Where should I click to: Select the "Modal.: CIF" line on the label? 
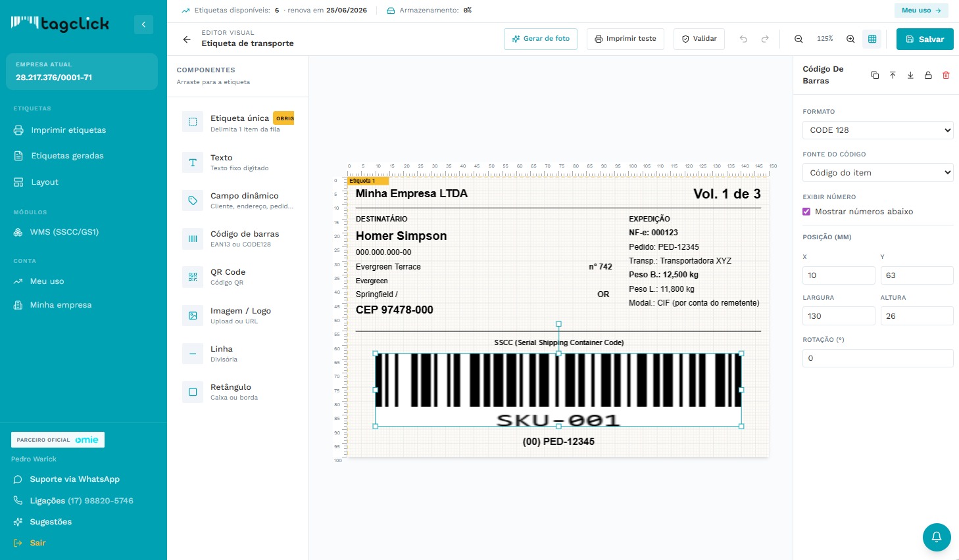tap(694, 303)
